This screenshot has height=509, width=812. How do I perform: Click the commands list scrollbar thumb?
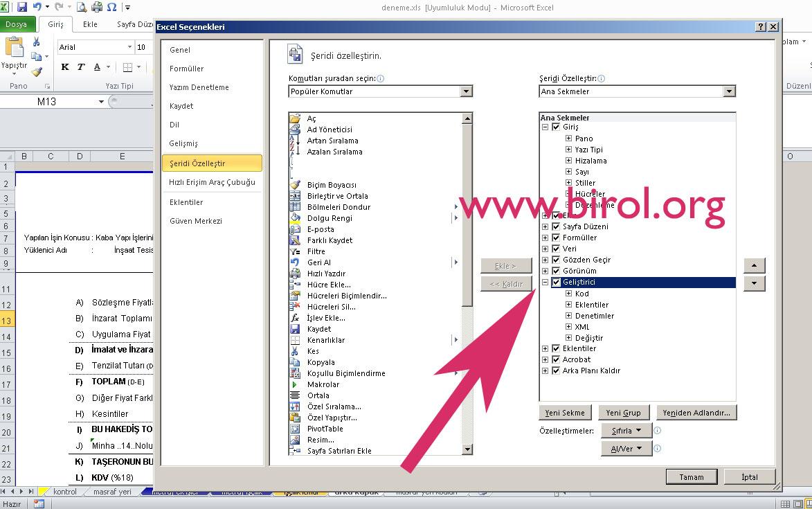(x=467, y=215)
